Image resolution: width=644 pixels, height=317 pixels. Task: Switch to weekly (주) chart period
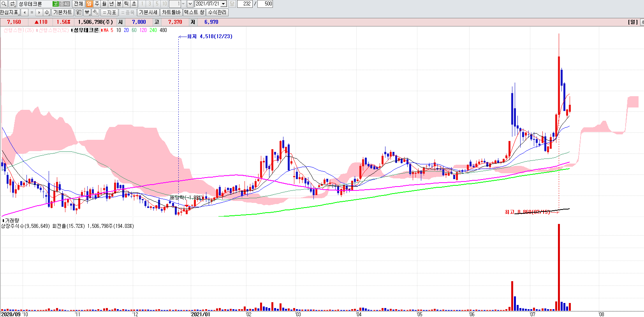[x=97, y=4]
